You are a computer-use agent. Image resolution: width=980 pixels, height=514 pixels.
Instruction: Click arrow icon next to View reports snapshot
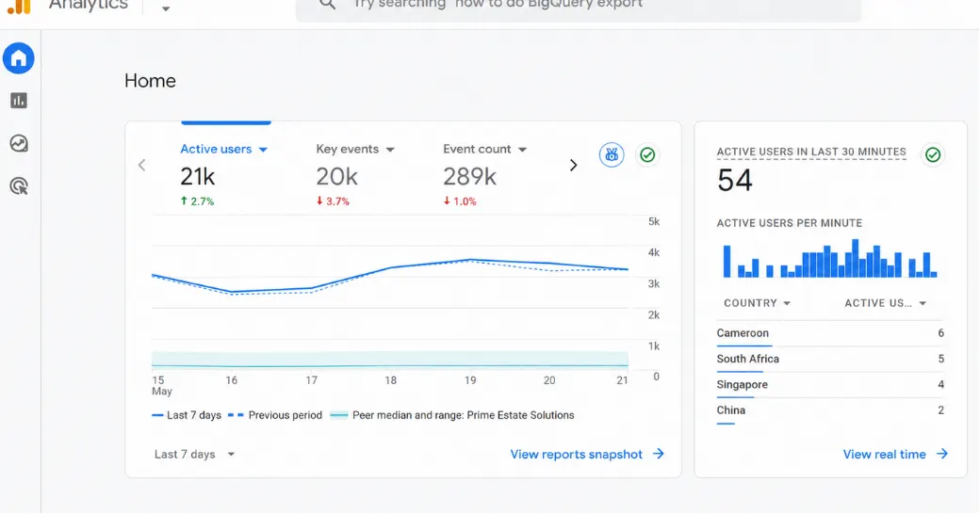[658, 454]
